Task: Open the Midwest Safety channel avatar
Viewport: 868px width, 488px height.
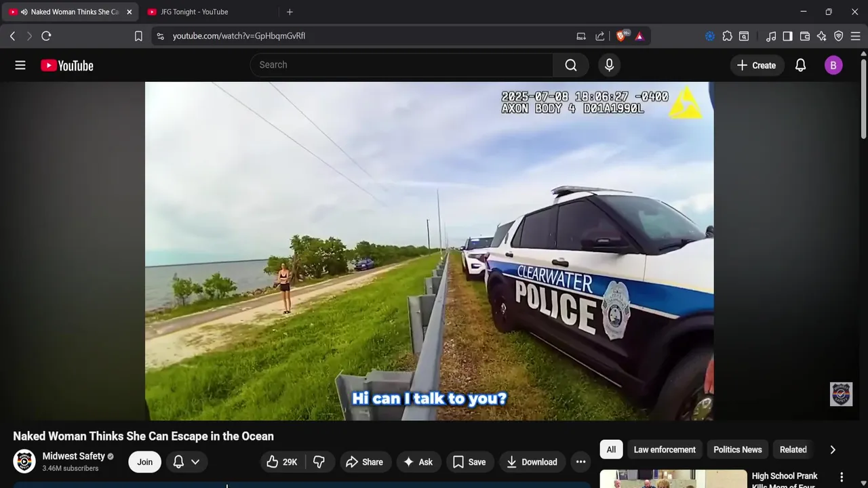Action: pos(24,462)
